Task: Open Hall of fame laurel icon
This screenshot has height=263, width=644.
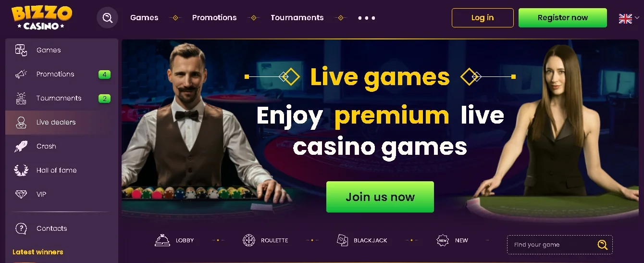Action: pos(21,170)
